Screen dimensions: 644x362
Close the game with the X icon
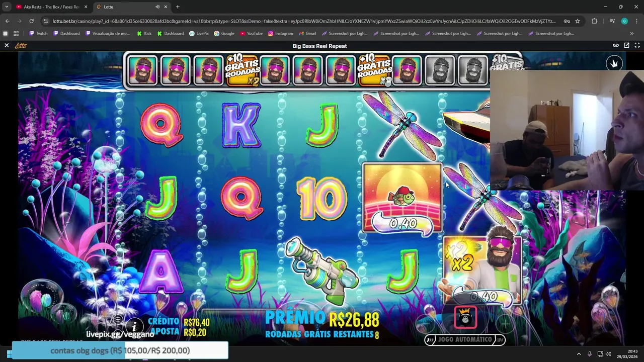click(x=7, y=45)
